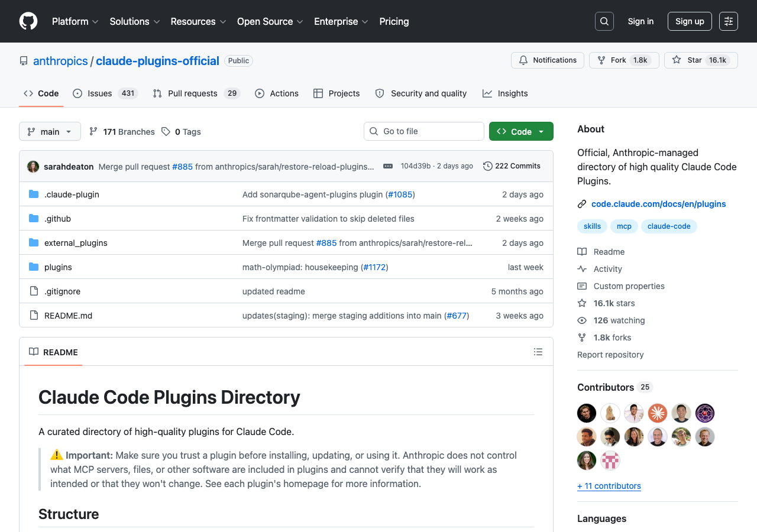The width and height of the screenshot is (757, 532).
Task: Click the commit details ellipsis icon
Action: coord(388,166)
